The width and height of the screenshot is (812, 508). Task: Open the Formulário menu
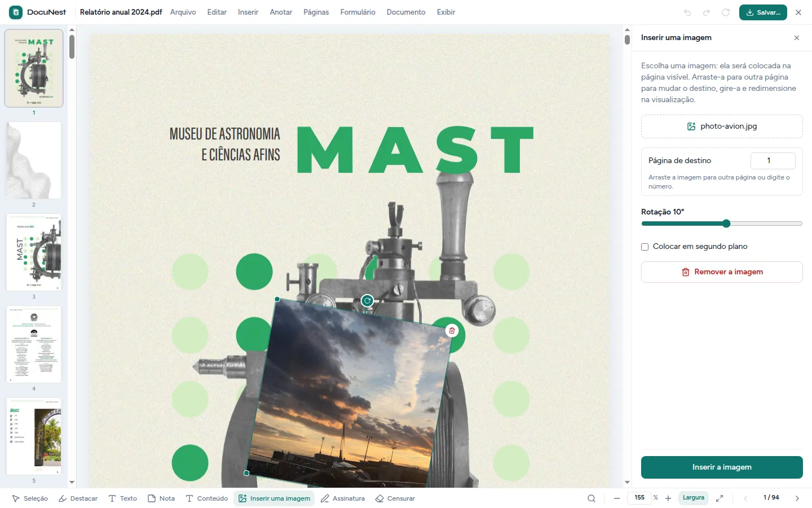pos(358,12)
